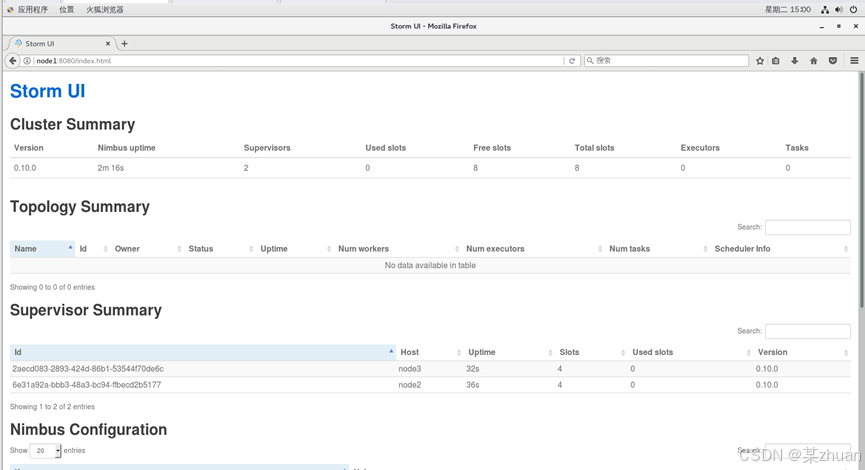Click the Nimbus Configuration heading

pos(88,430)
